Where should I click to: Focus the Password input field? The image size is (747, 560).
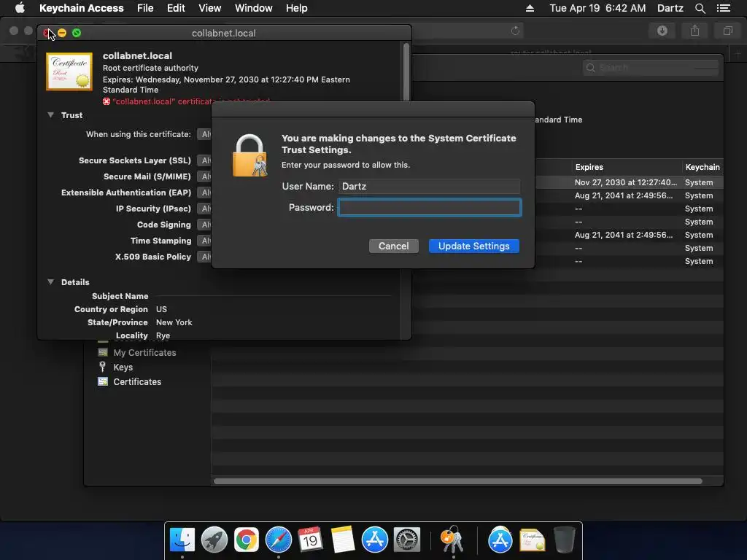[430, 208]
